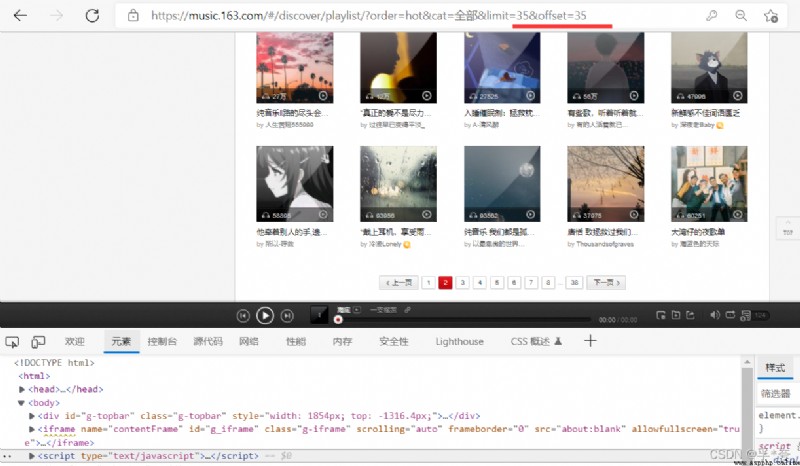Image resolution: width=800 pixels, height=466 pixels.
Task: Expand the script text/javascript node
Action: (x=32, y=456)
